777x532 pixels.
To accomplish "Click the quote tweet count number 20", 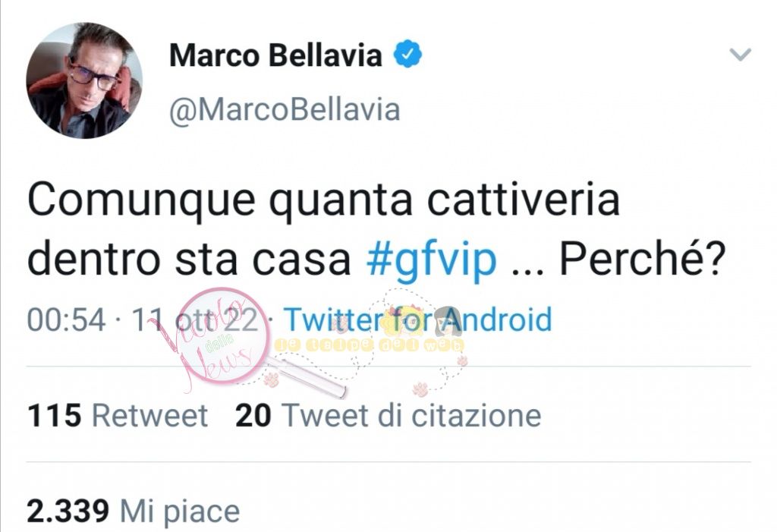I will 253,415.
